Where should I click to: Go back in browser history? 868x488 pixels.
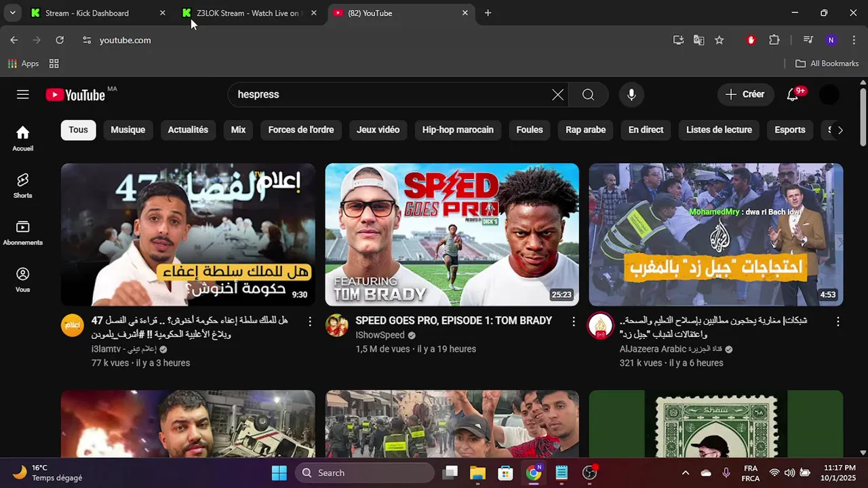[14, 40]
